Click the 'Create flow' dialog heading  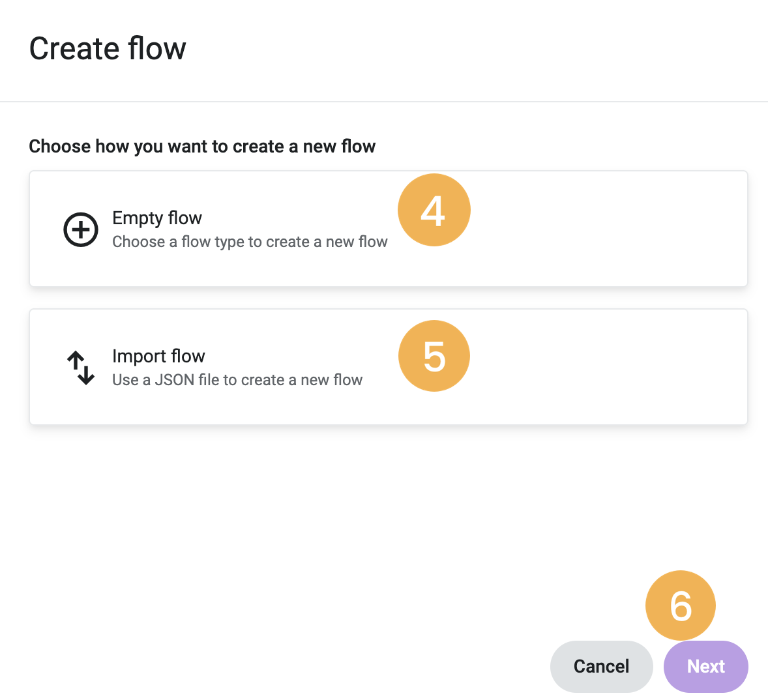108,48
